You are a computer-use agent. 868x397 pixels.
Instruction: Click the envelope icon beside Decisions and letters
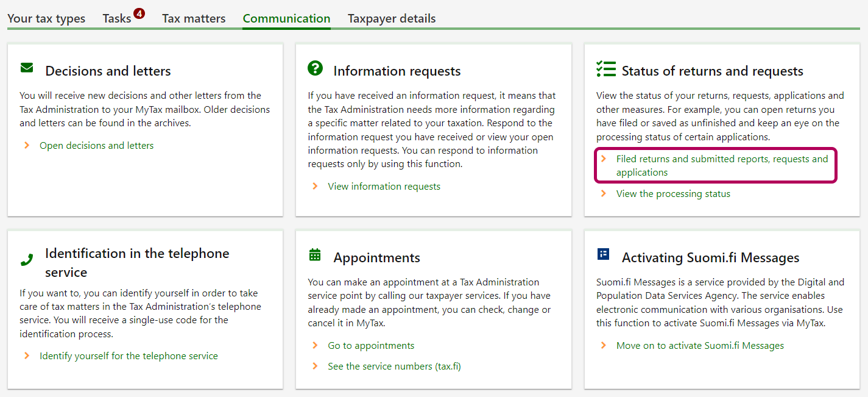coord(27,68)
